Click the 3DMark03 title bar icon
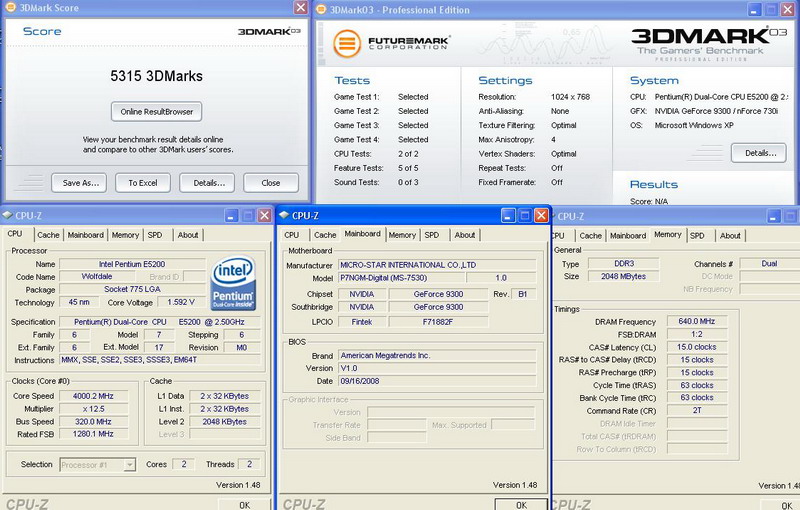The height and width of the screenshot is (510, 800). (x=321, y=9)
